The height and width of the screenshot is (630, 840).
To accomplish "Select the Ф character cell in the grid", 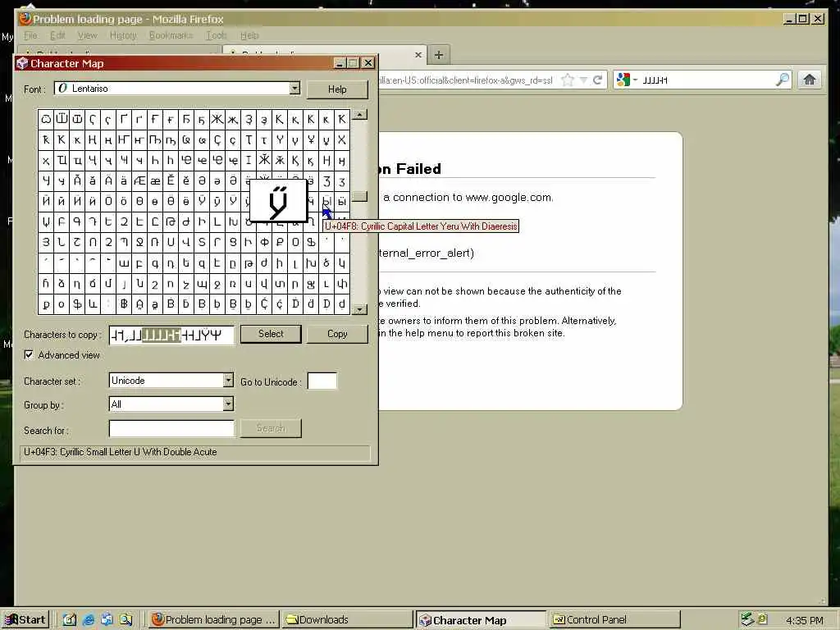I will coord(264,242).
